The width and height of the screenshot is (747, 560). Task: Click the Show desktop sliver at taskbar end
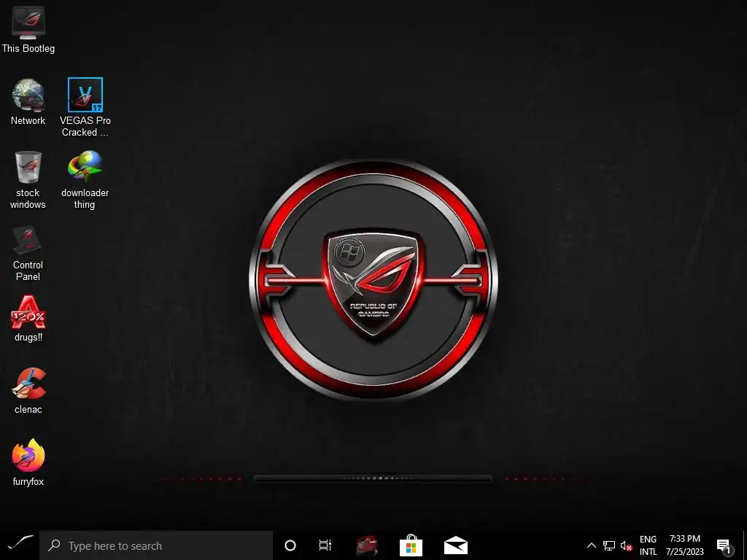(x=744, y=545)
